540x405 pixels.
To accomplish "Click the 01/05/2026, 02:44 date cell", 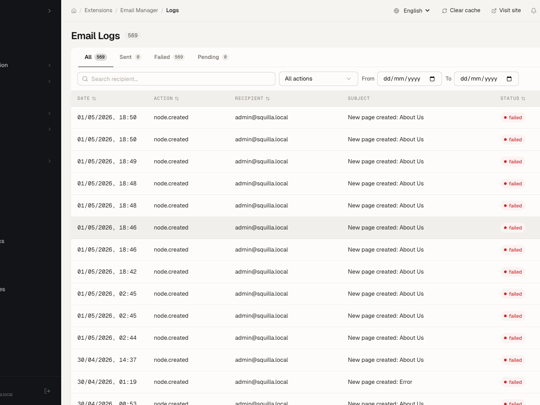I will coord(107,338).
